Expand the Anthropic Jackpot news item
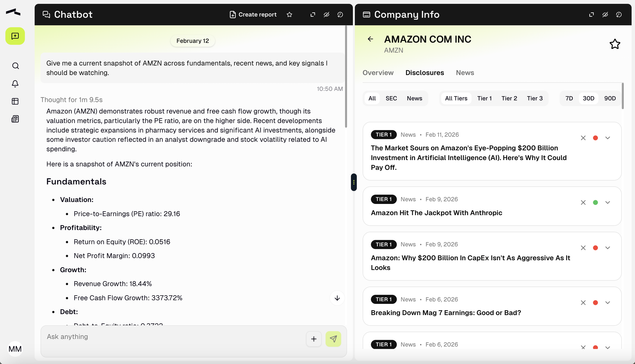The width and height of the screenshot is (635, 364). [607, 202]
